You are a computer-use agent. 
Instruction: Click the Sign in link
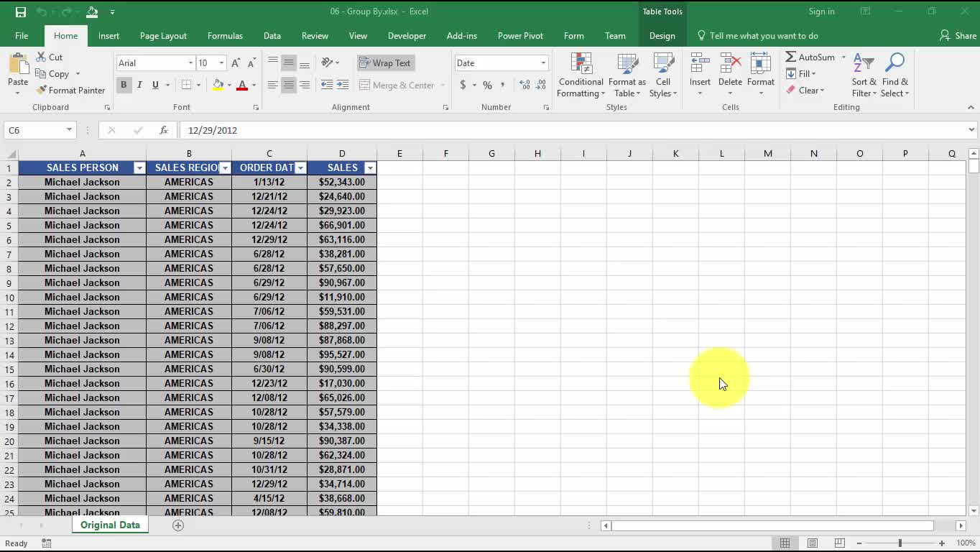click(x=821, y=11)
